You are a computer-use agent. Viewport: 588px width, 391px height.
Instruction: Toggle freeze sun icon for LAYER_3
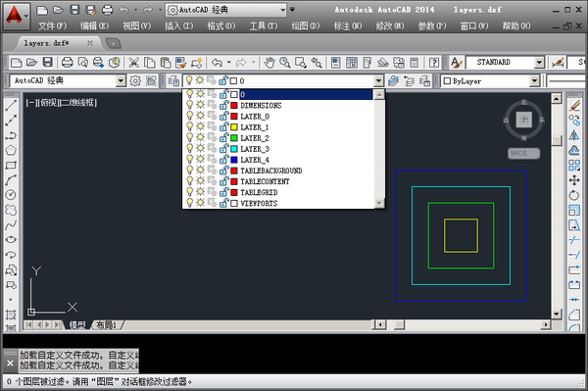pos(200,148)
